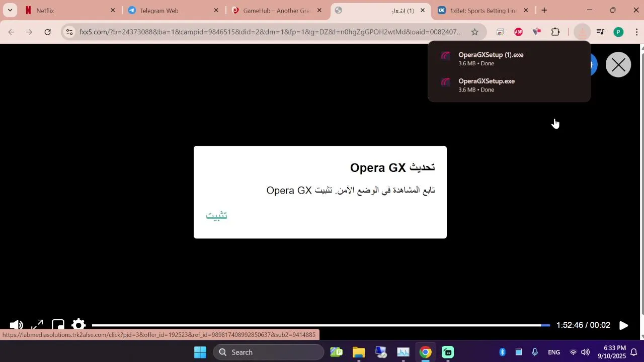Screen dimensions: 644x362
Task: Close the active ad tab
Action: tap(423, 10)
